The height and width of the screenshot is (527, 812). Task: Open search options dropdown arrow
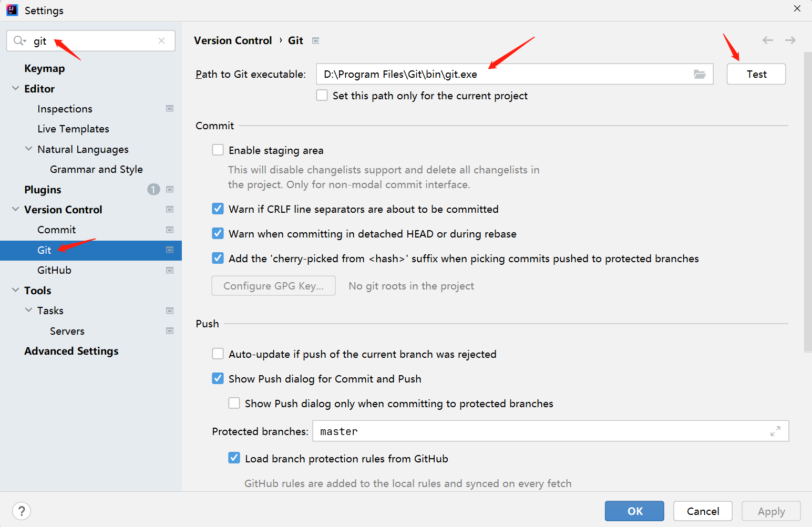point(25,41)
